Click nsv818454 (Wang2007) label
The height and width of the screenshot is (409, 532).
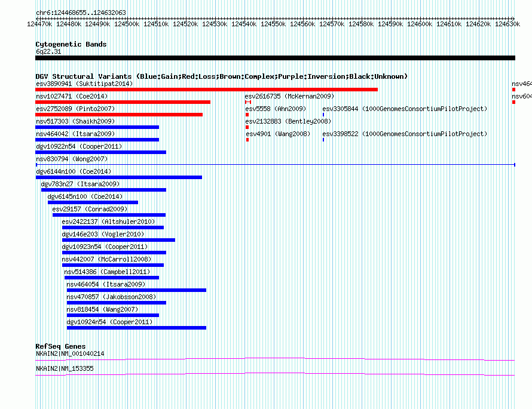point(102,309)
